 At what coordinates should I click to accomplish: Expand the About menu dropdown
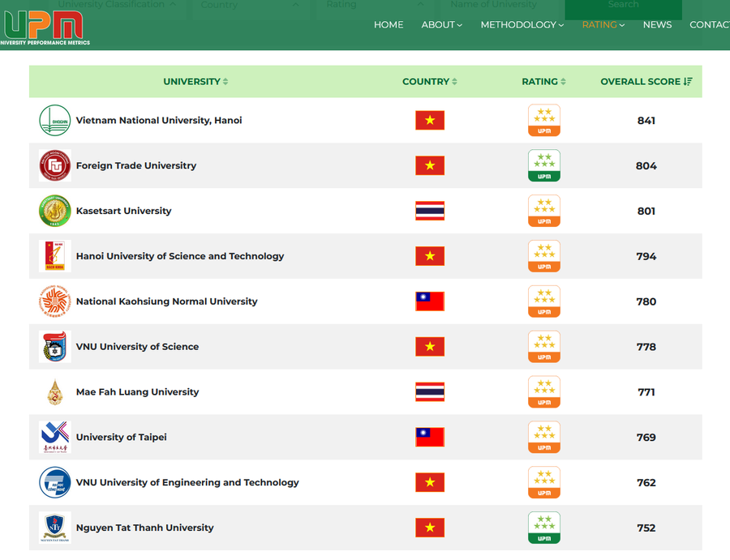(441, 25)
